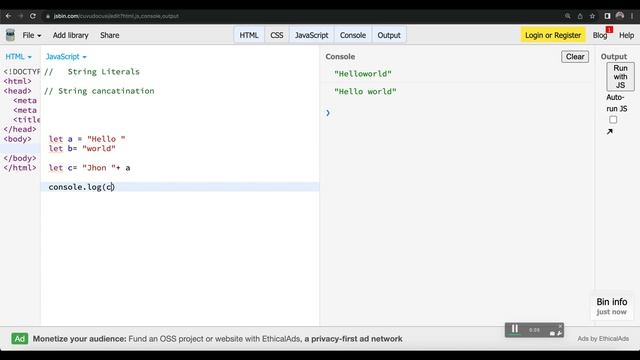Image resolution: width=640 pixels, height=360 pixels.
Task: Click the zoom magnifier icon in address bar
Action: point(568,16)
